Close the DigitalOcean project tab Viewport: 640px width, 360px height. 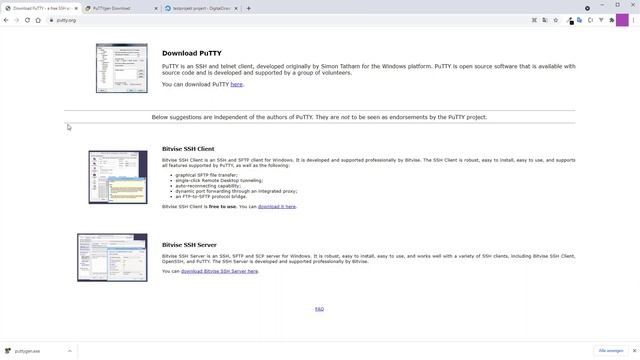pos(236,8)
